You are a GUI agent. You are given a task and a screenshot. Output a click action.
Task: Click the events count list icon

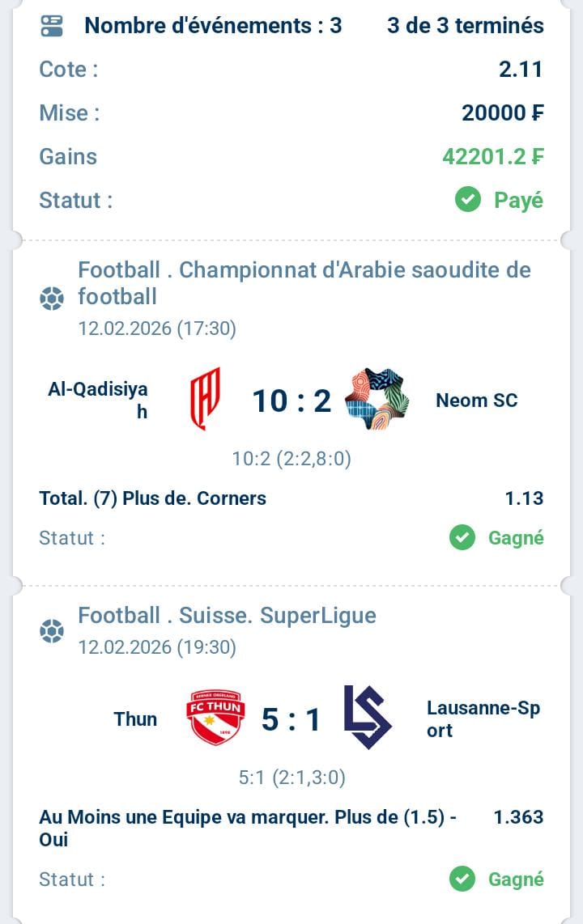pyautogui.click(x=52, y=26)
